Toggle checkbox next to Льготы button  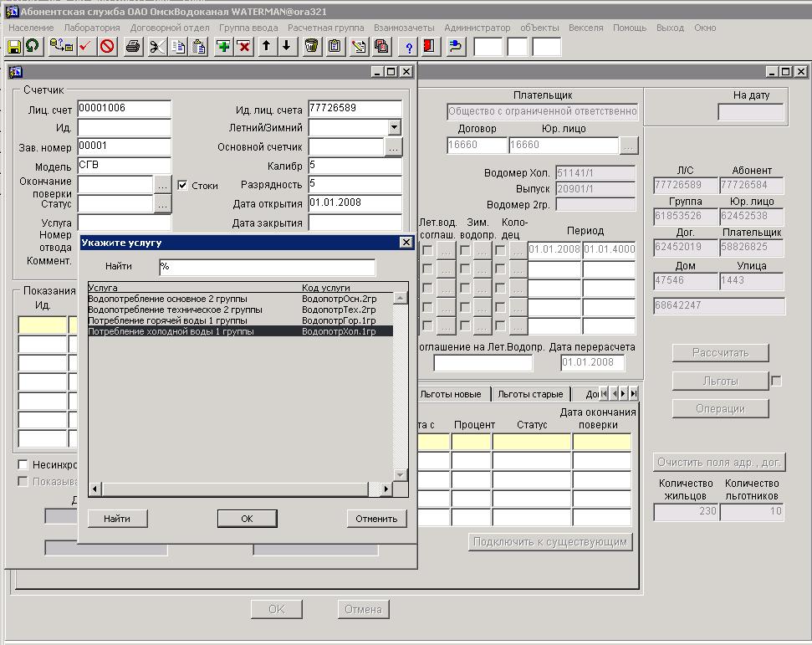point(776,381)
